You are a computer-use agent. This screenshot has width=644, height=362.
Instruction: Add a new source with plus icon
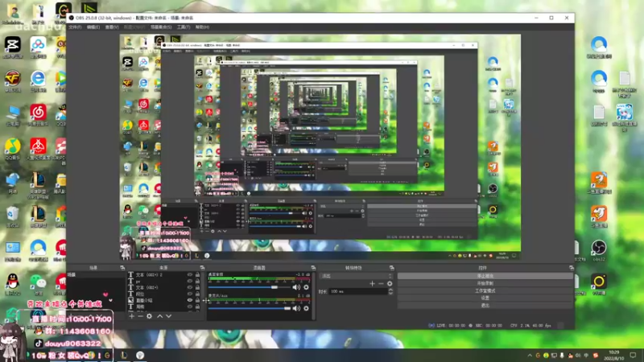[x=131, y=316]
